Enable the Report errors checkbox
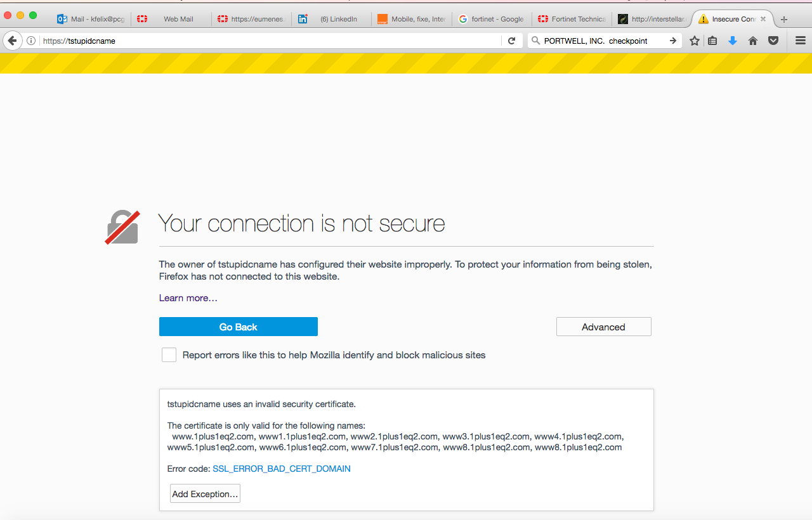Screen dimensions: 812x520 click(169, 354)
